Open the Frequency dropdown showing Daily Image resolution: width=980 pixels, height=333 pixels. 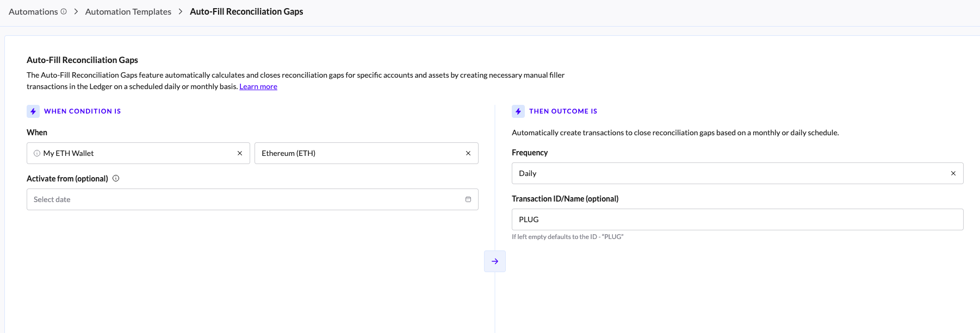pyautogui.click(x=729, y=173)
